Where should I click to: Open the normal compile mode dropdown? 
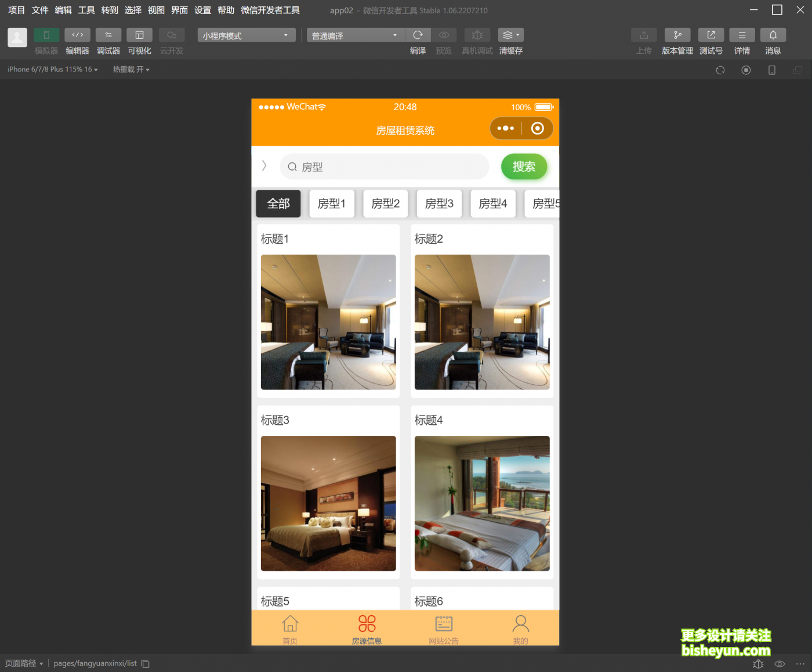(x=356, y=35)
